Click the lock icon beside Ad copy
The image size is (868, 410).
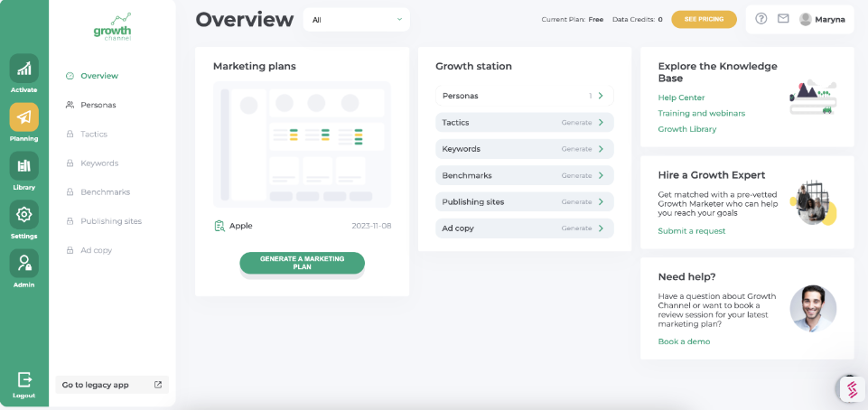[70, 250]
